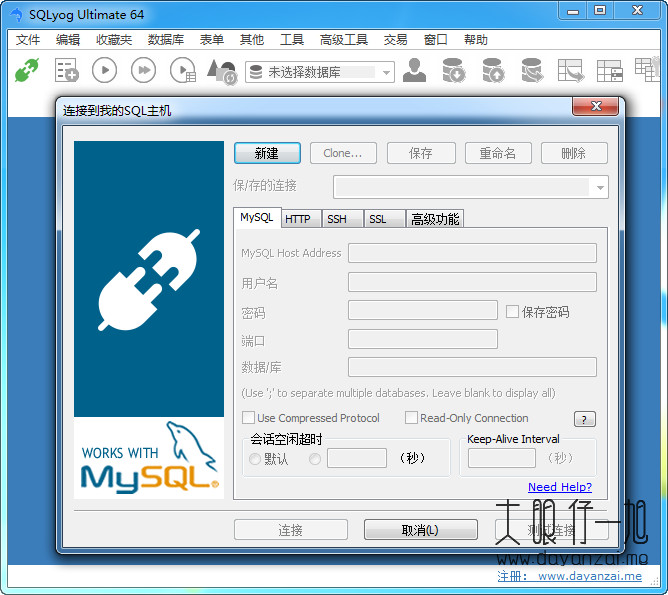Focus the 密码 input field

[423, 310]
